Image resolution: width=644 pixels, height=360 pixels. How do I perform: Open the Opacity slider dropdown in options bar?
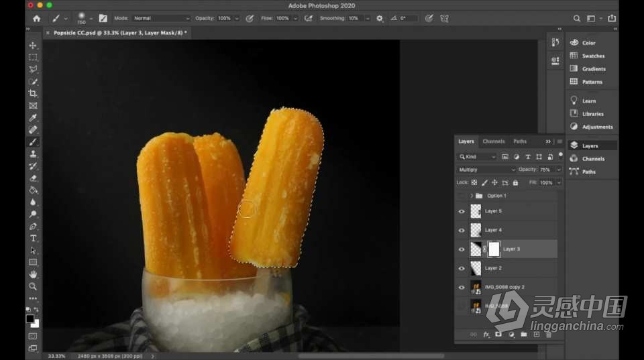pos(237,19)
